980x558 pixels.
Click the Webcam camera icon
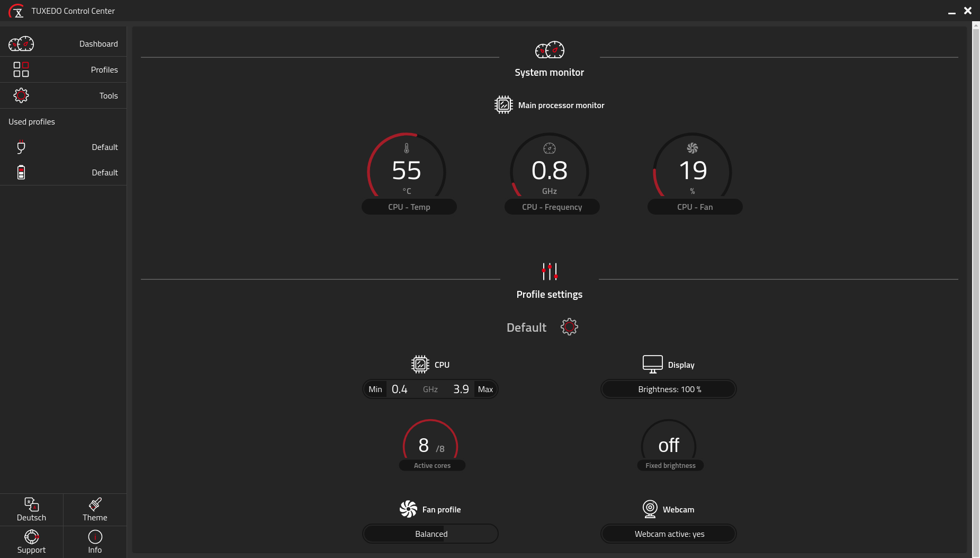click(x=650, y=509)
